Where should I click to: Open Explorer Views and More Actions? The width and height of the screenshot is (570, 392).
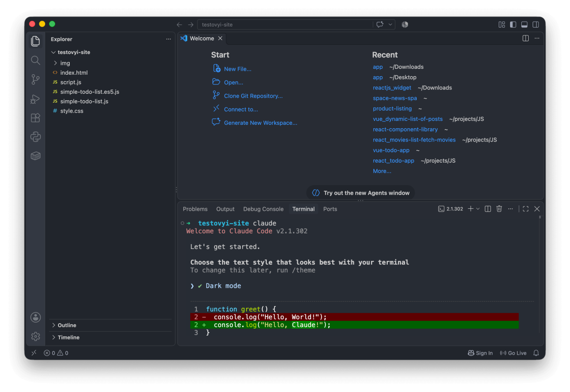tap(169, 39)
